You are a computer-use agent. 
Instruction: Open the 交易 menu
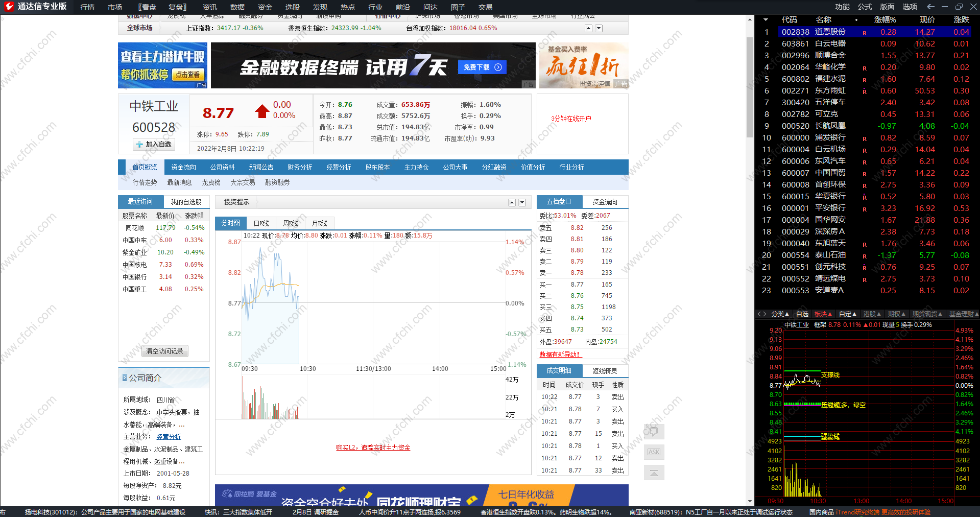[x=486, y=7]
